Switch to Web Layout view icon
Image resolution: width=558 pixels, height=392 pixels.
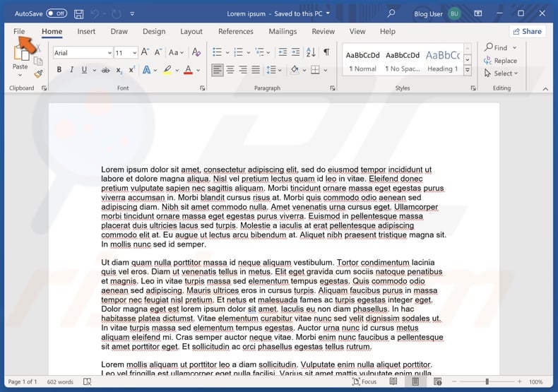tap(438, 381)
